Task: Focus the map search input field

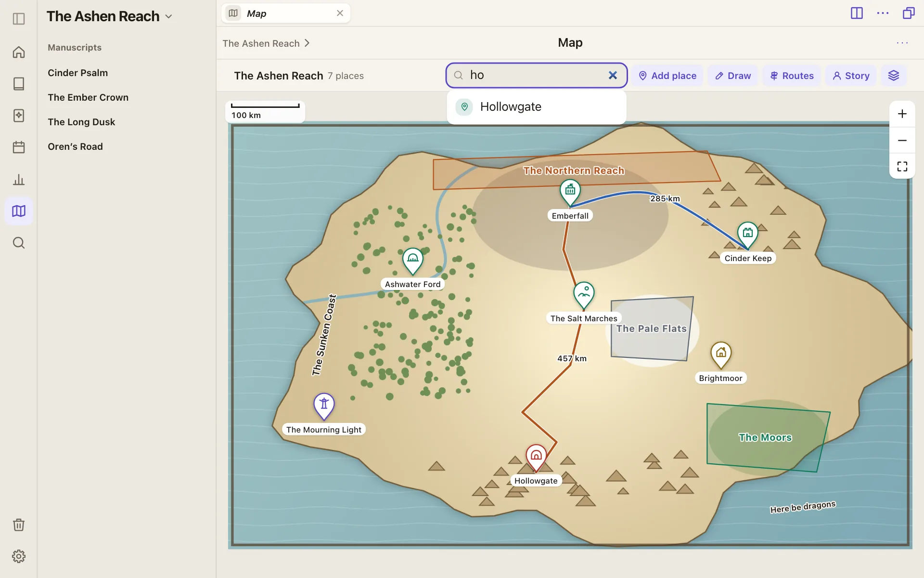Action: [537, 75]
